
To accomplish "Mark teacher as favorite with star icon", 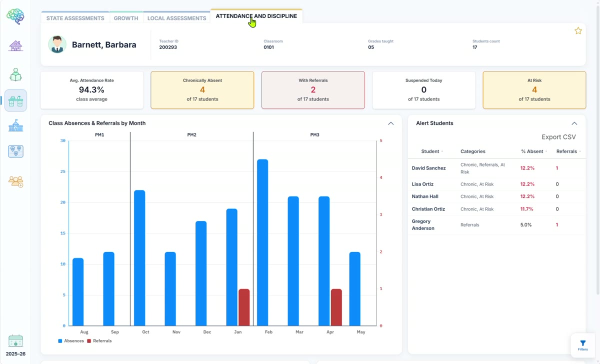I will pos(578,31).
